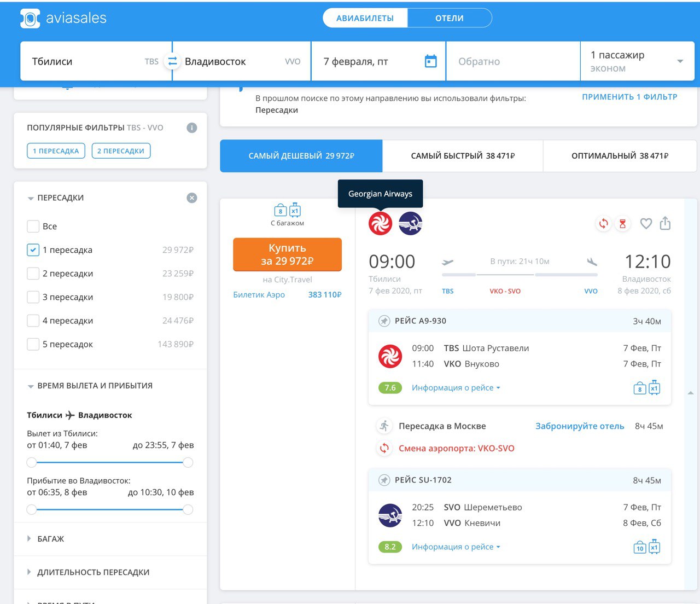Add ticket to favorites with heart icon

click(x=646, y=223)
